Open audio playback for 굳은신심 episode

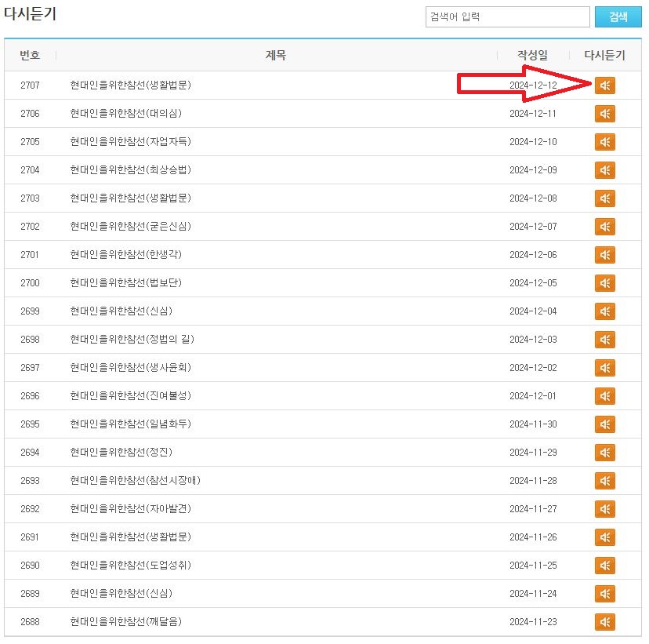(x=604, y=226)
